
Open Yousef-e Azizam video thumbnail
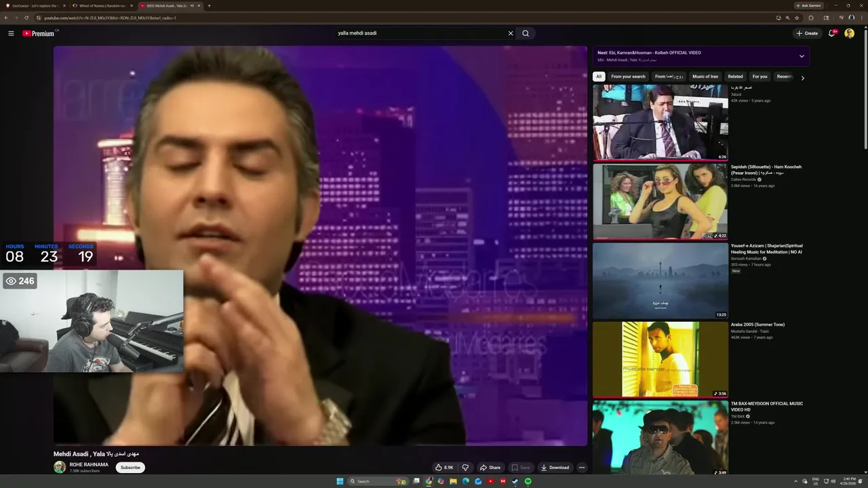660,281
